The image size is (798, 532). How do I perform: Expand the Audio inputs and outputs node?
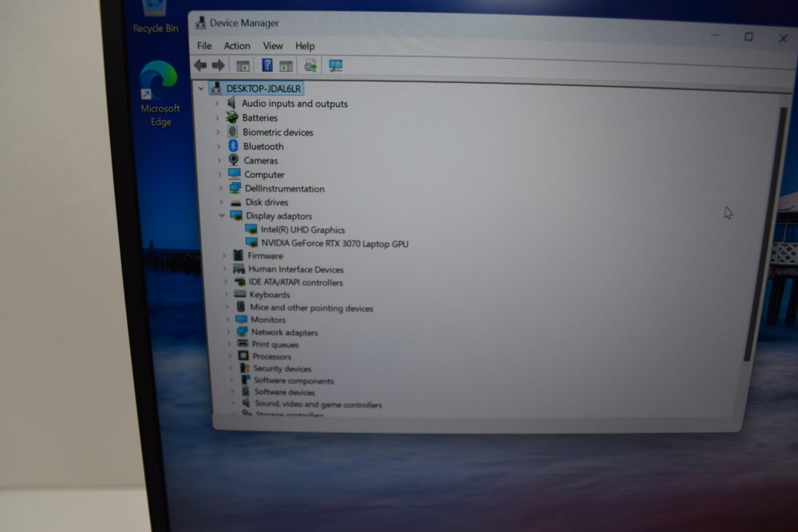[216, 103]
